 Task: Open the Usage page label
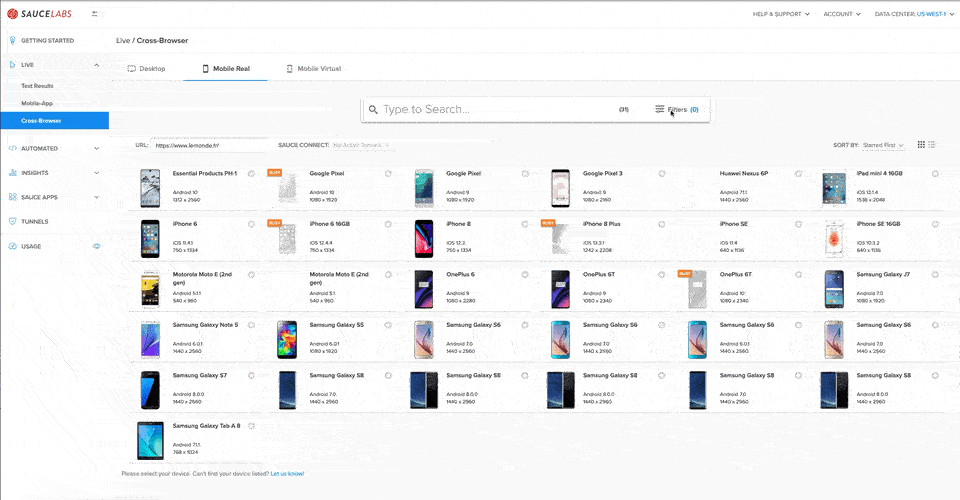click(31, 246)
